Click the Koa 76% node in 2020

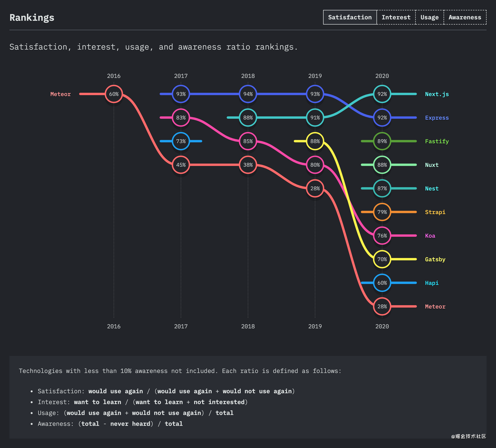point(382,236)
